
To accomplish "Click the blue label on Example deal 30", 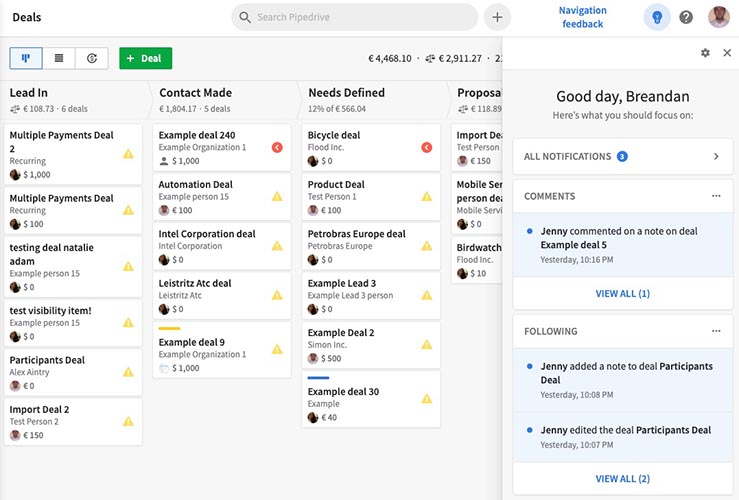I will click(319, 378).
